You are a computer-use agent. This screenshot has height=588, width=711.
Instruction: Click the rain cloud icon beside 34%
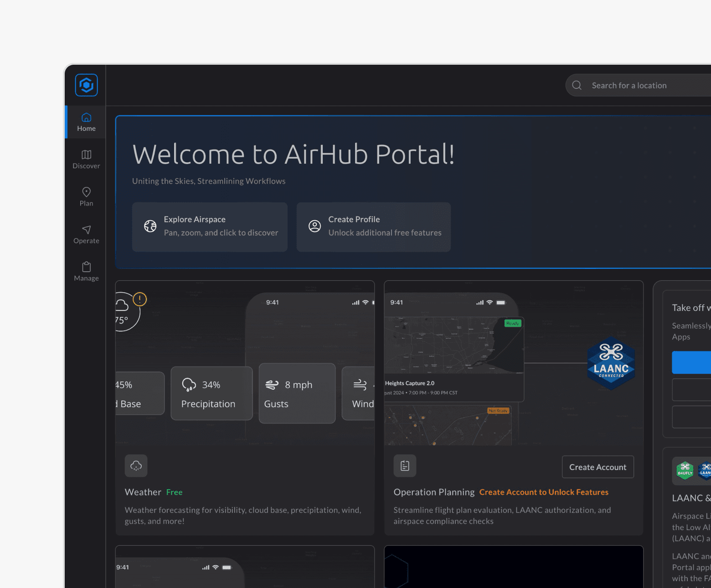point(189,385)
